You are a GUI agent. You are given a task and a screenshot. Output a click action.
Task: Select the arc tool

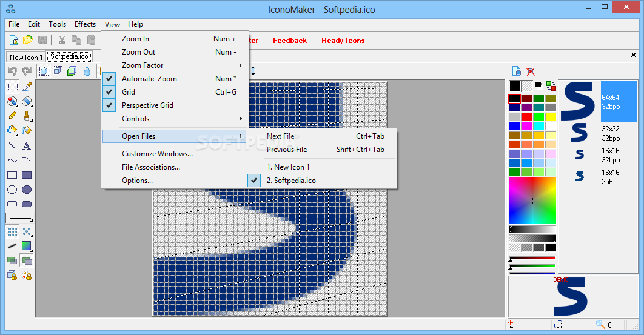[x=27, y=161]
